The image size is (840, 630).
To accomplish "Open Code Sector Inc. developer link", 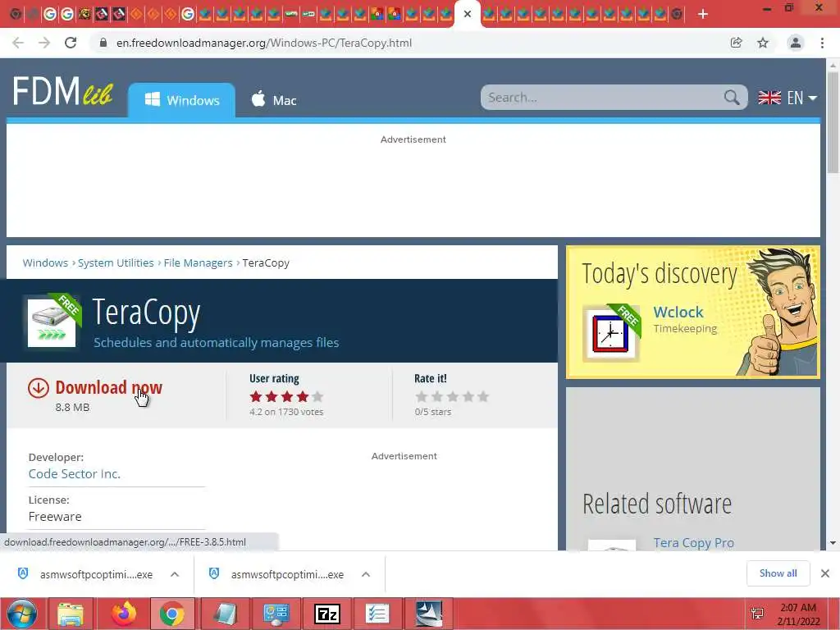I will pos(75,473).
